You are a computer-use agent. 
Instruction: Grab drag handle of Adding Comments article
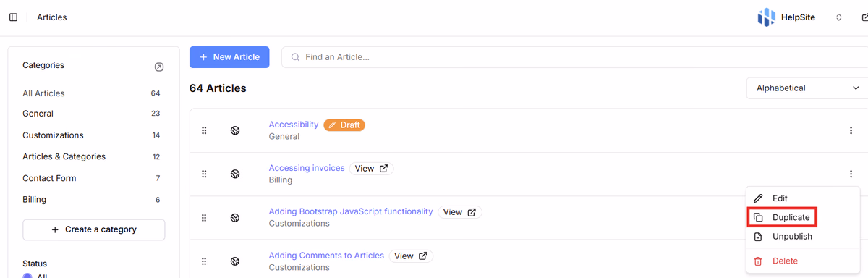[204, 261]
